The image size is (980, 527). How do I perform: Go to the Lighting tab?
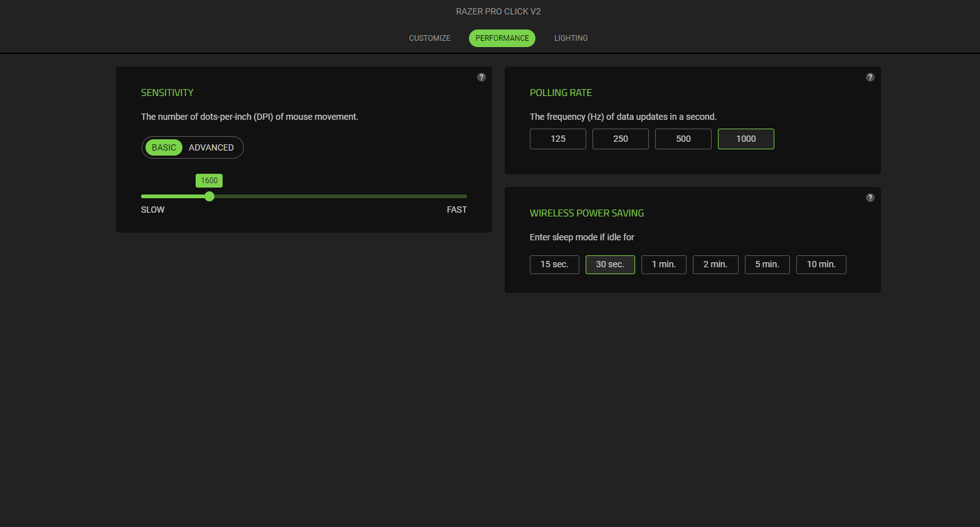571,38
